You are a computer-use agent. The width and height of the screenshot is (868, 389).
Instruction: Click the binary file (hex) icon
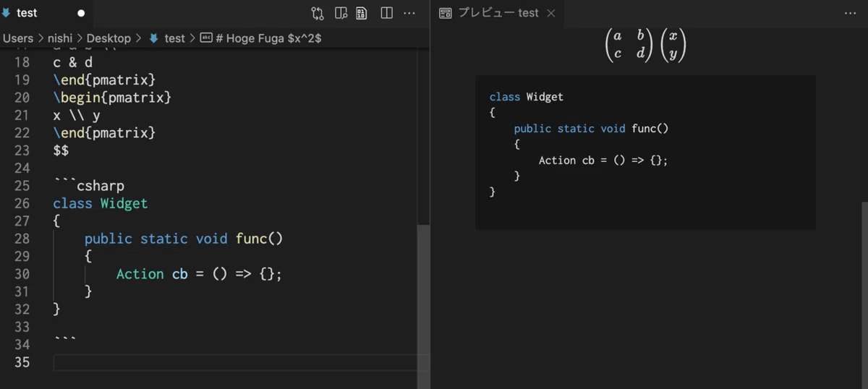pos(362,13)
